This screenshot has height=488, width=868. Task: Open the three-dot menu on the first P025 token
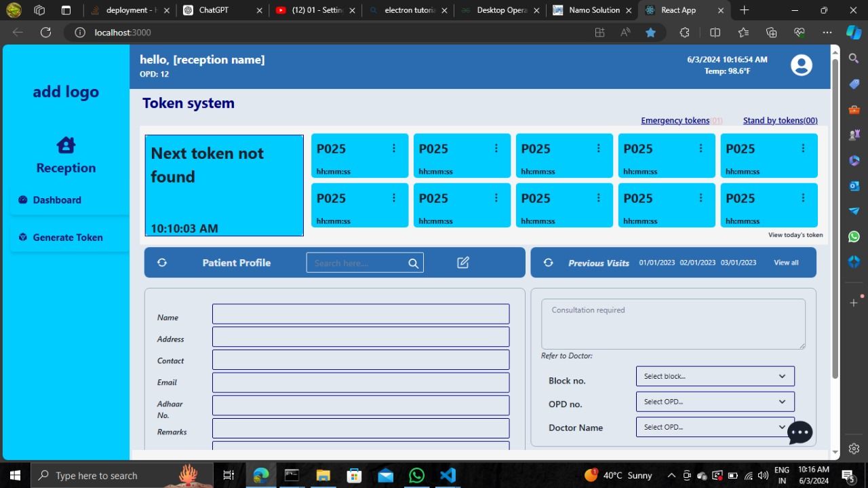(393, 148)
